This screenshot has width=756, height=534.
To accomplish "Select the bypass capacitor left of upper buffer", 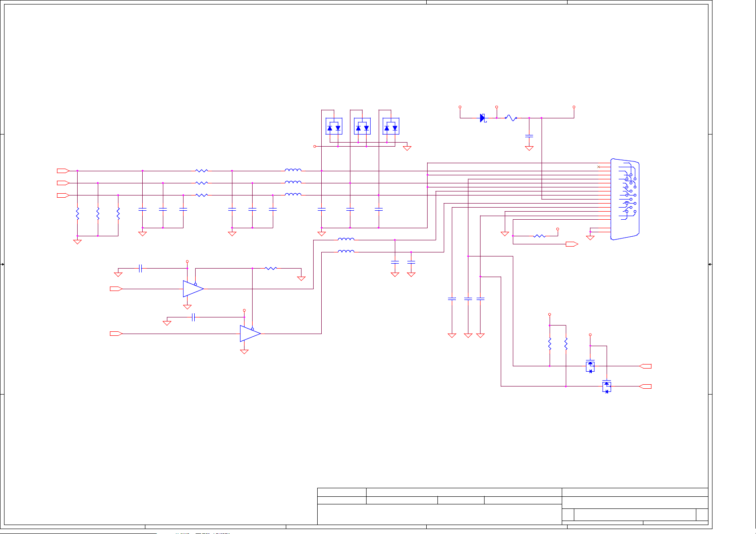I will [x=140, y=268].
